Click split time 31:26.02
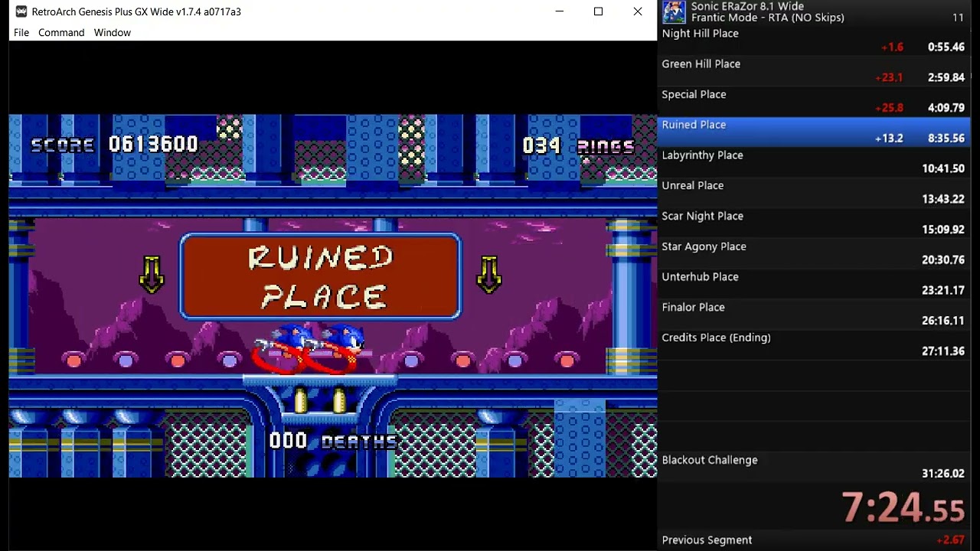 [x=943, y=474]
